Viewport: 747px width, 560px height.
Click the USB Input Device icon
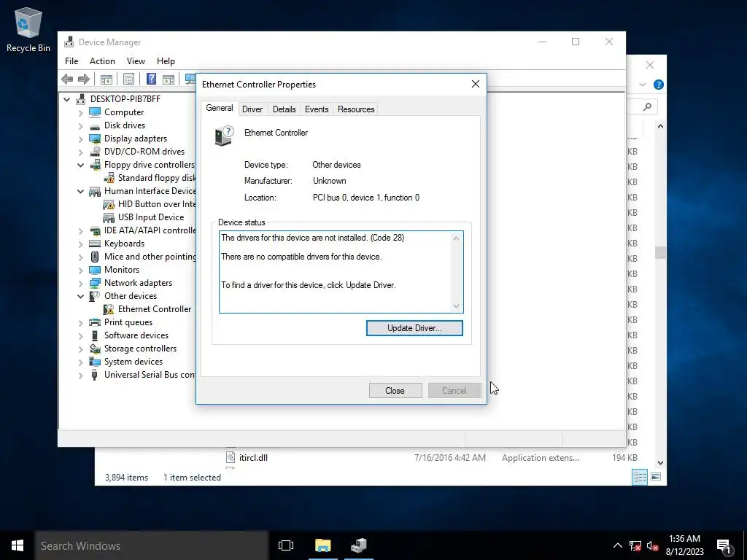point(109,217)
